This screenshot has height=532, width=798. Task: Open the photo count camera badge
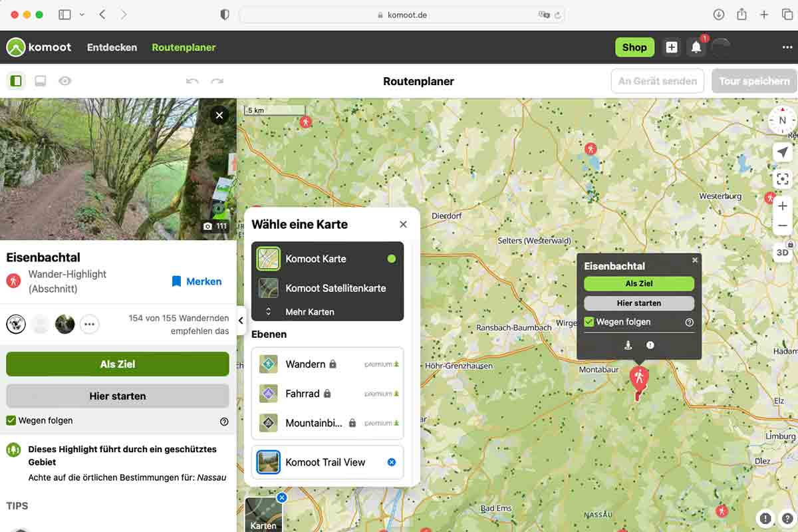(215, 226)
